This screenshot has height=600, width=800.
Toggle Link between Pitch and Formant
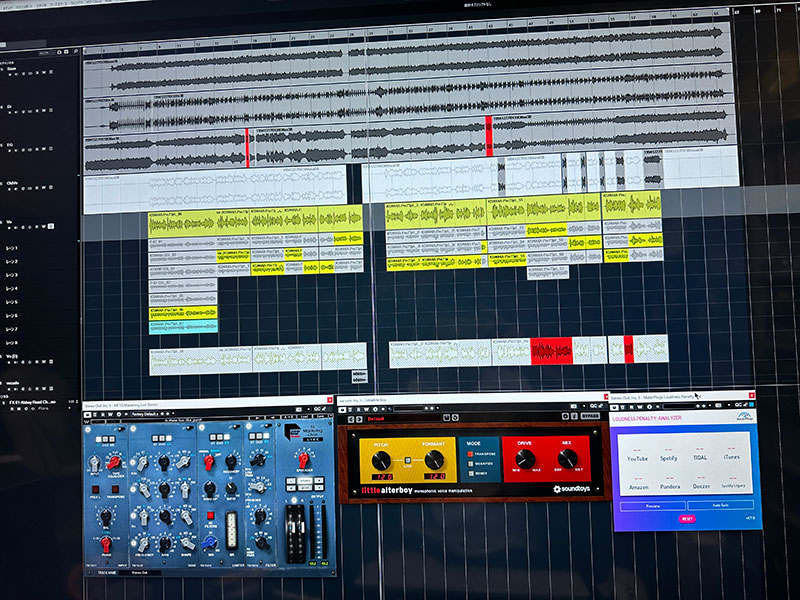click(408, 461)
